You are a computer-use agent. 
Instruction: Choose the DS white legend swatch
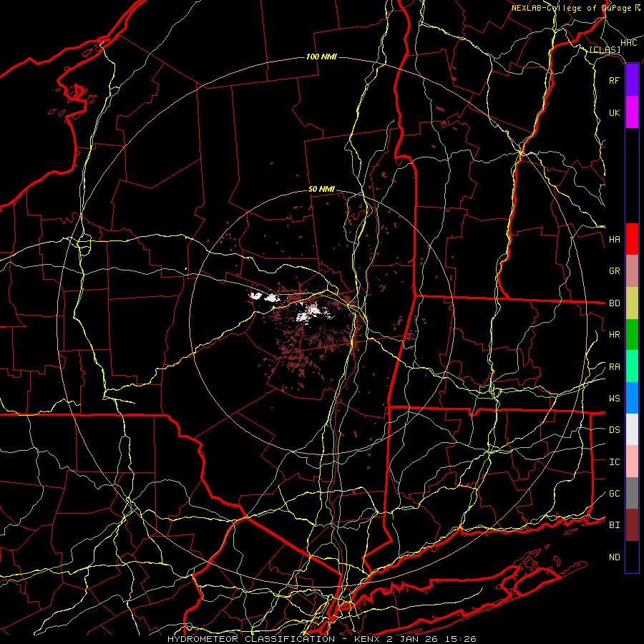click(632, 429)
